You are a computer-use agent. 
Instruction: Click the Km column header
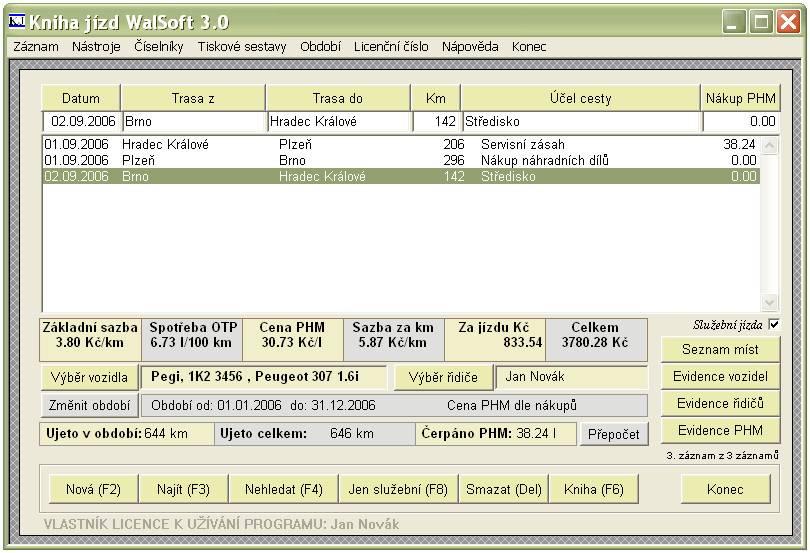click(435, 98)
